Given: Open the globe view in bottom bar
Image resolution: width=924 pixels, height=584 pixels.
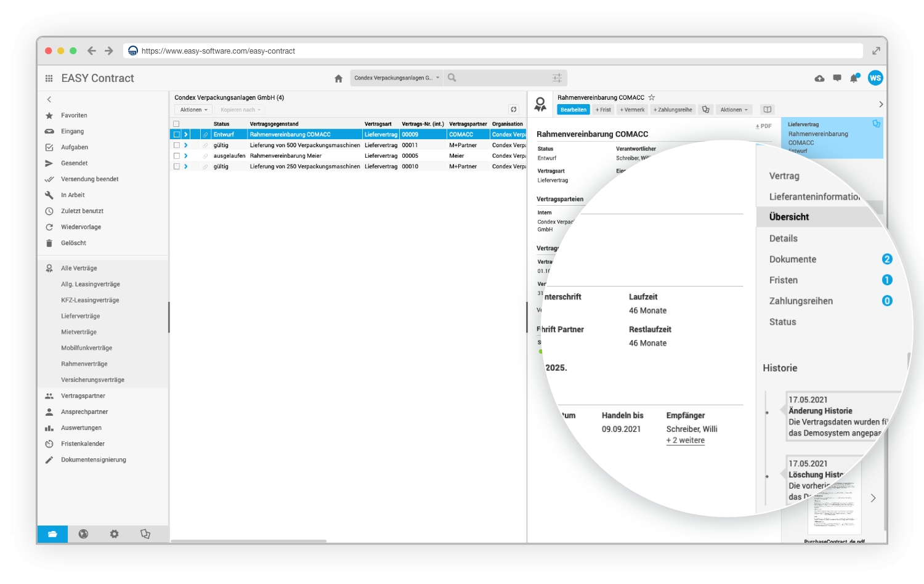Looking at the screenshot, I should pos(83,534).
